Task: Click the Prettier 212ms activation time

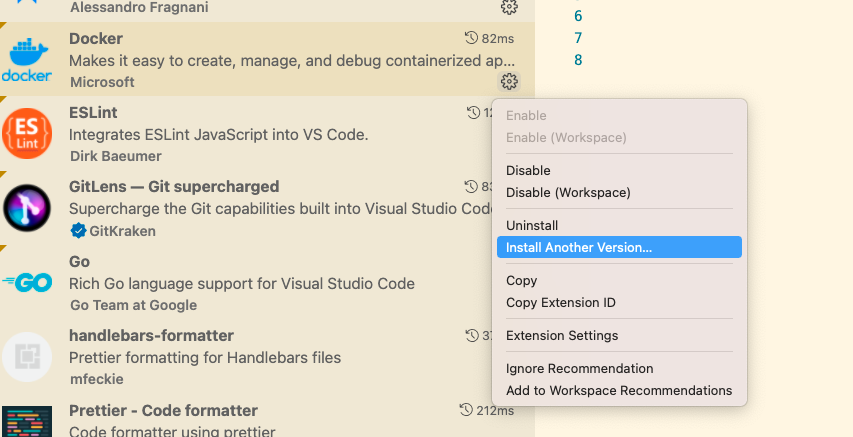Action: coord(495,410)
